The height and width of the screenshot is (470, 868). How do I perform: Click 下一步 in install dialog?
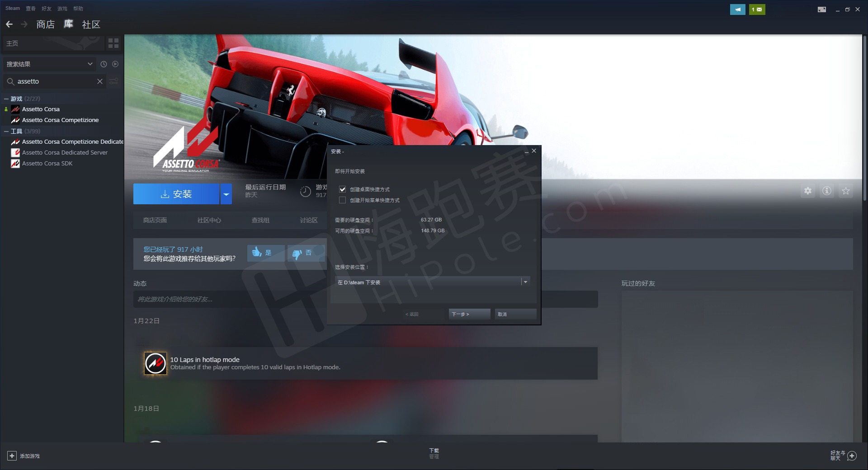pyautogui.click(x=469, y=314)
